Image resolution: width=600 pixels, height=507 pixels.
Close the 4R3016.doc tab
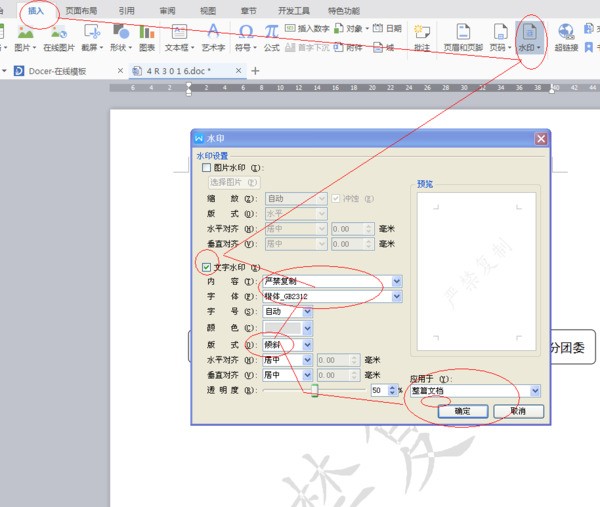coord(238,71)
